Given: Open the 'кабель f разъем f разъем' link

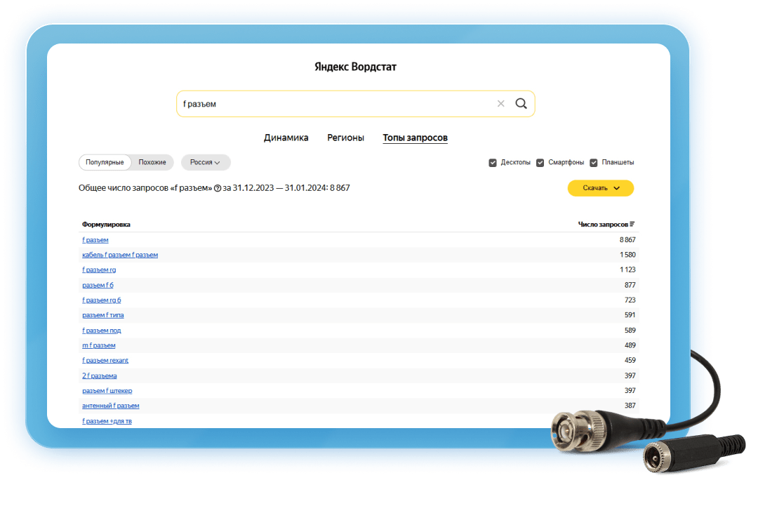Looking at the screenshot, I should tap(120, 255).
